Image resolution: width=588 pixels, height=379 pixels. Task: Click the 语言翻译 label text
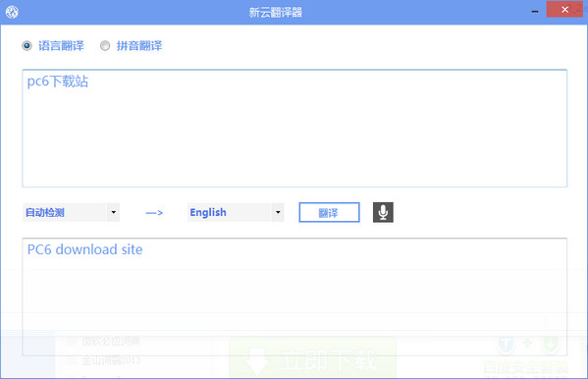(x=61, y=46)
